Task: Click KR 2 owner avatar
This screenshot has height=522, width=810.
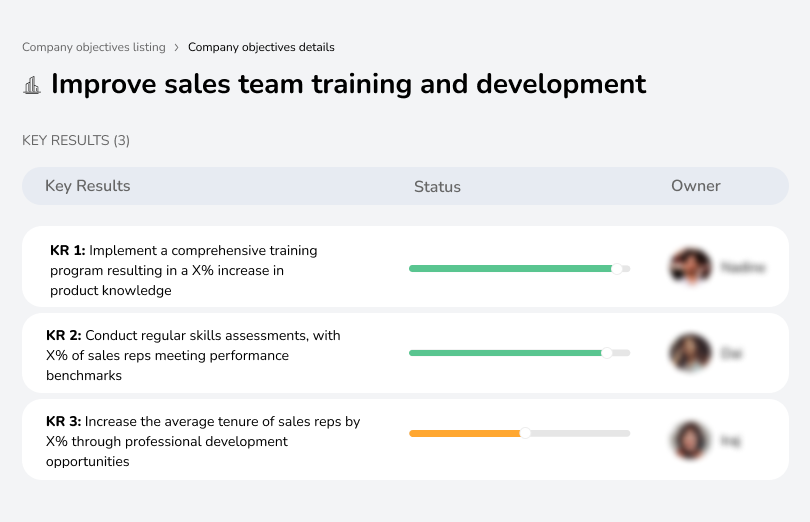Action: pyautogui.click(x=691, y=352)
